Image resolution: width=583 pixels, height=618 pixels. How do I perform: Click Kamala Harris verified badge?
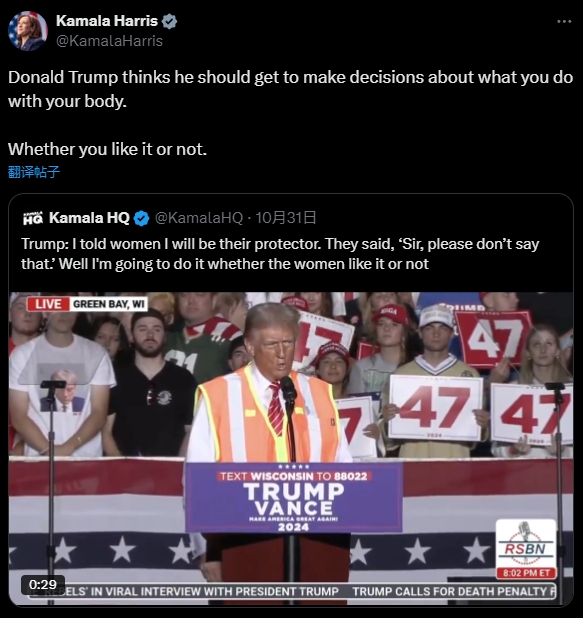[x=169, y=21]
